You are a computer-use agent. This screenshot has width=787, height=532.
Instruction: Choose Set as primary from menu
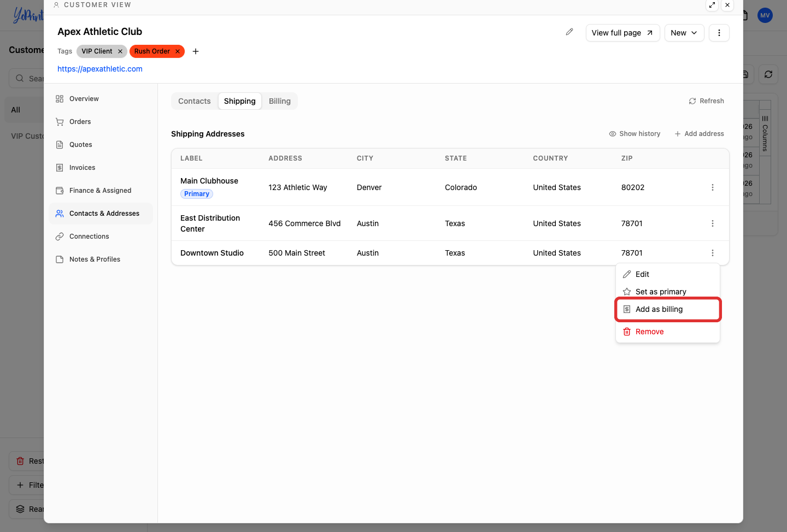[x=668, y=292]
